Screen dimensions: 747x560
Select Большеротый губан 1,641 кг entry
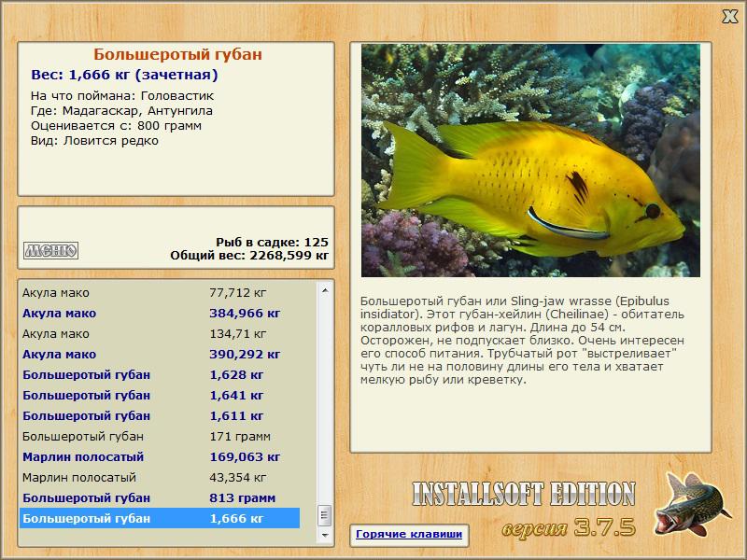click(x=160, y=395)
